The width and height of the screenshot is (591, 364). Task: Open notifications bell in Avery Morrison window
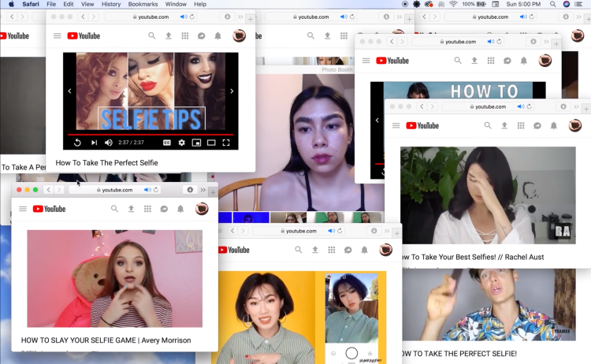click(x=180, y=209)
